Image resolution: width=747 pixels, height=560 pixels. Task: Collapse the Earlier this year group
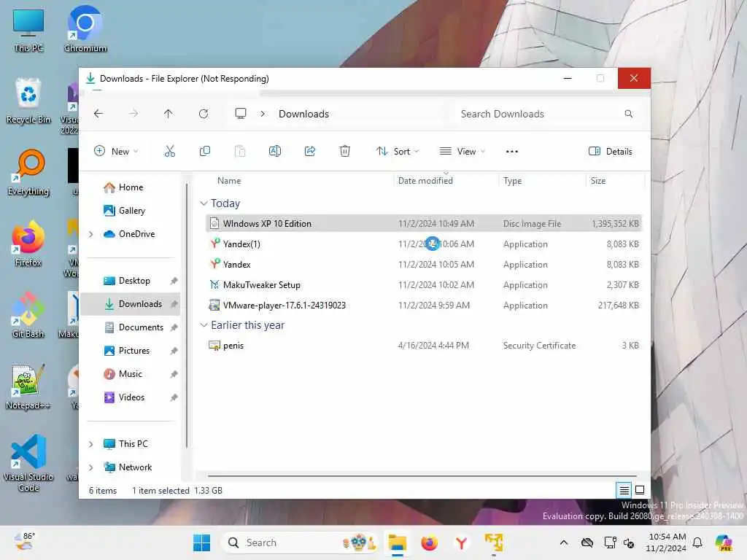coord(204,324)
